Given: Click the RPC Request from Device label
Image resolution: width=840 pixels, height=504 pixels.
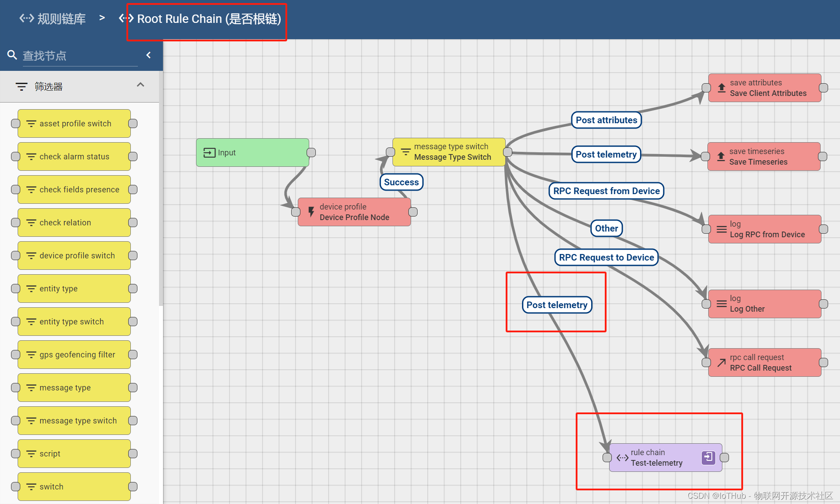Looking at the screenshot, I should (607, 191).
